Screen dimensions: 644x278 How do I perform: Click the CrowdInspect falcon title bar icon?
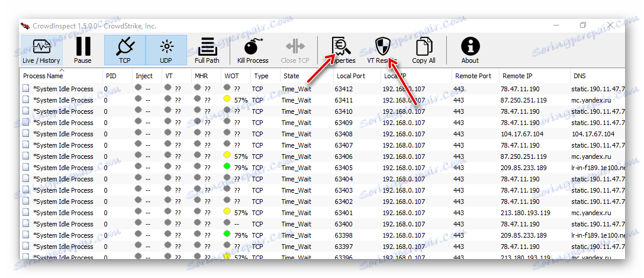coord(25,26)
